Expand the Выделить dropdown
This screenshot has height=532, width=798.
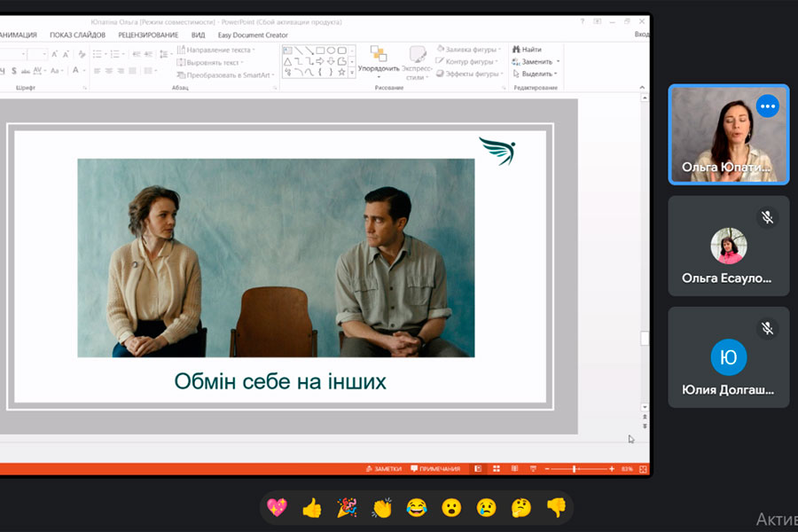(536, 74)
